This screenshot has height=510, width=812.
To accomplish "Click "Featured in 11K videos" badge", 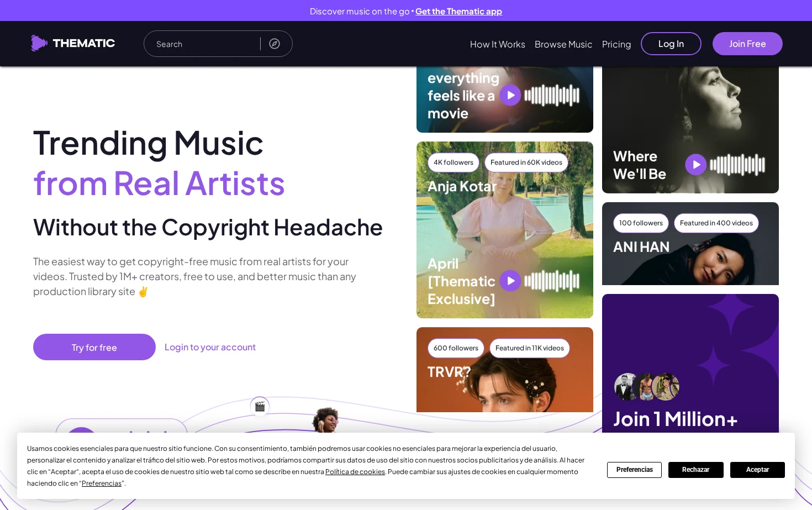I will point(530,348).
